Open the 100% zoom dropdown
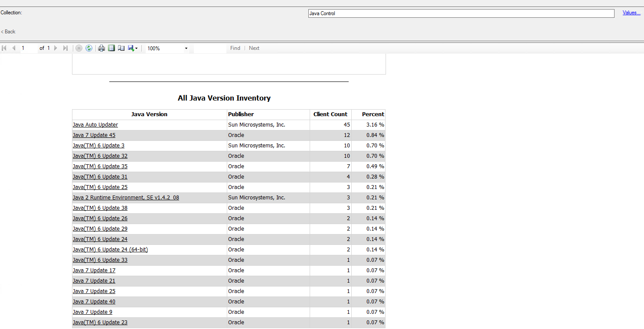644x329 pixels. click(186, 48)
